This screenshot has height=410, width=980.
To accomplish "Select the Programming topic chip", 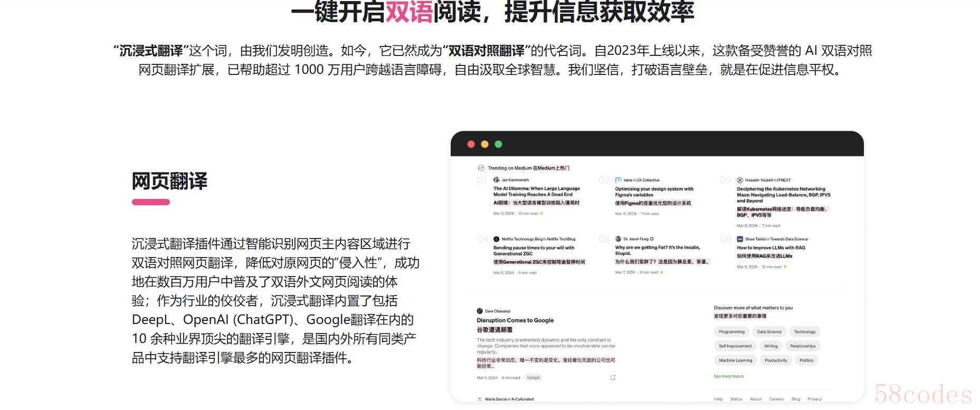I will tap(731, 332).
